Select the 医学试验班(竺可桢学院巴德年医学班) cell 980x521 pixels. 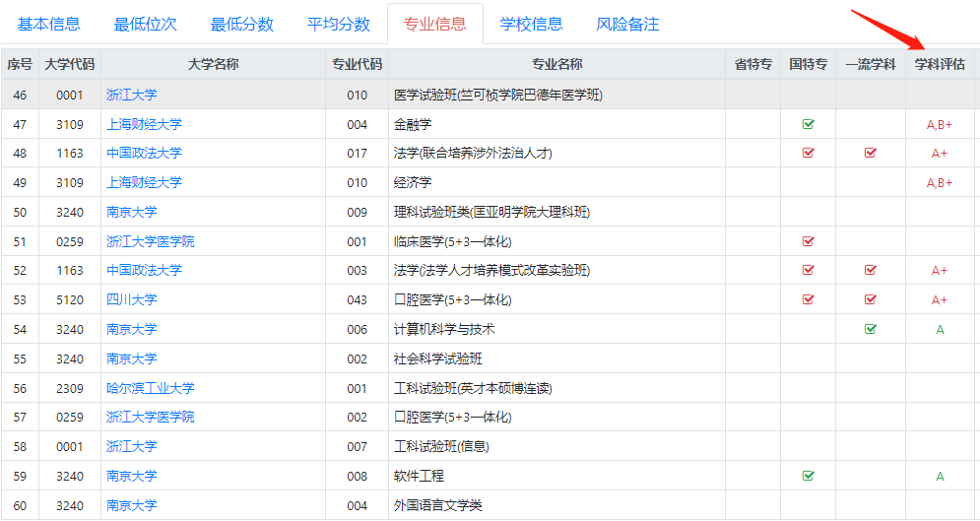(556, 95)
